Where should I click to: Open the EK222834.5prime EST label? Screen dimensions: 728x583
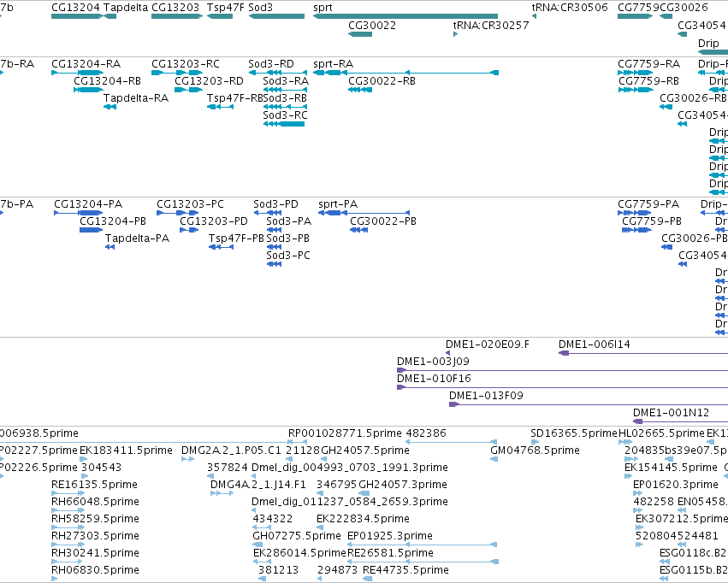(x=363, y=519)
